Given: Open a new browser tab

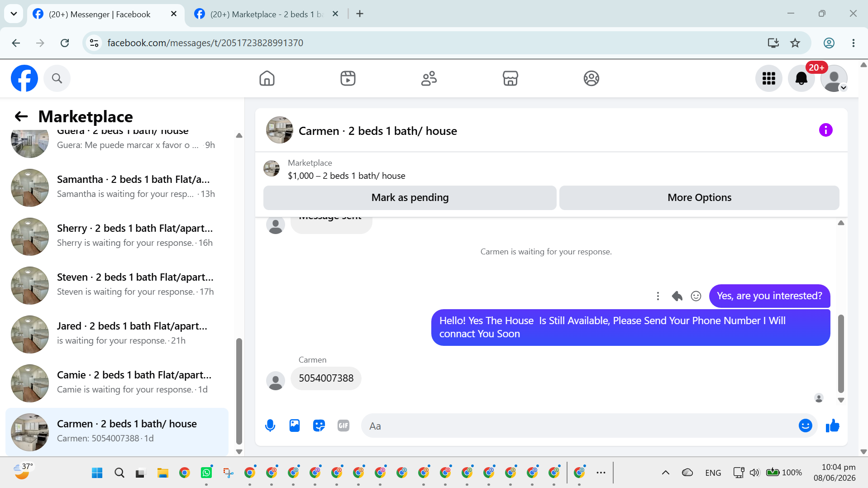Looking at the screenshot, I should (360, 14).
